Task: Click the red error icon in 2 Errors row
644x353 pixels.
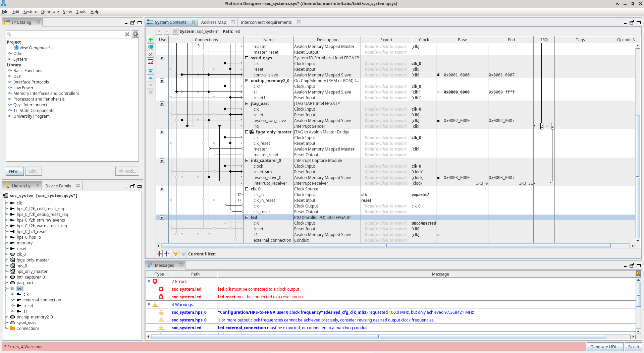Action: 155,281
